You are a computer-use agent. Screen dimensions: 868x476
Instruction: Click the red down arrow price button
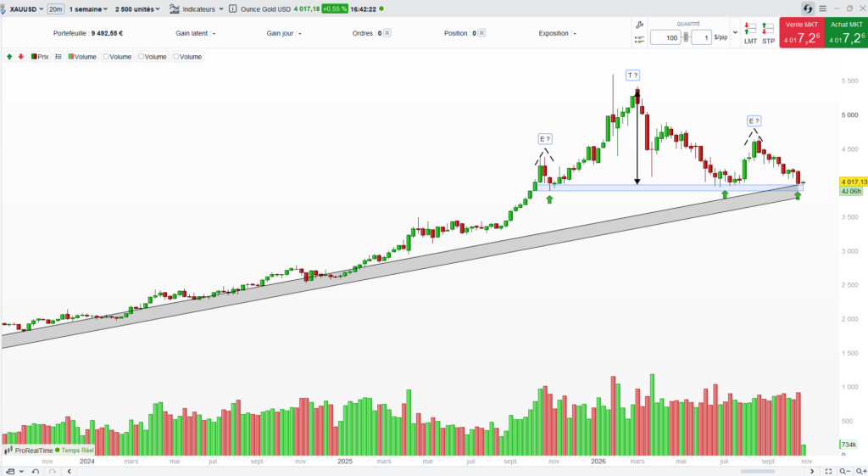click(x=21, y=57)
